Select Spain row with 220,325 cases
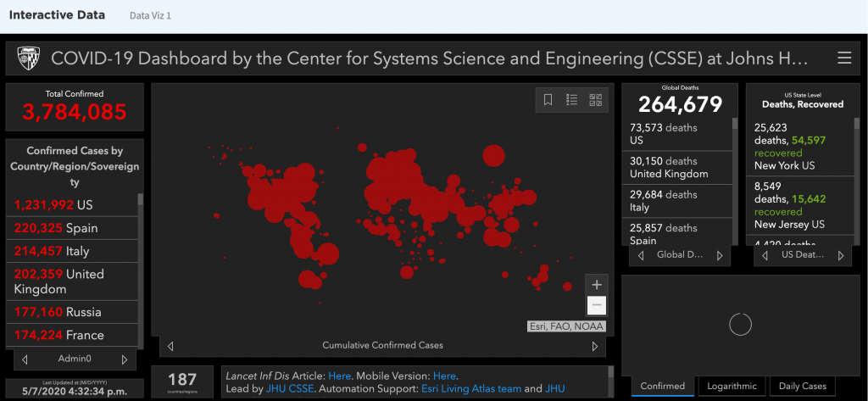Image resolution: width=868 pixels, height=401 pixels. [72, 228]
